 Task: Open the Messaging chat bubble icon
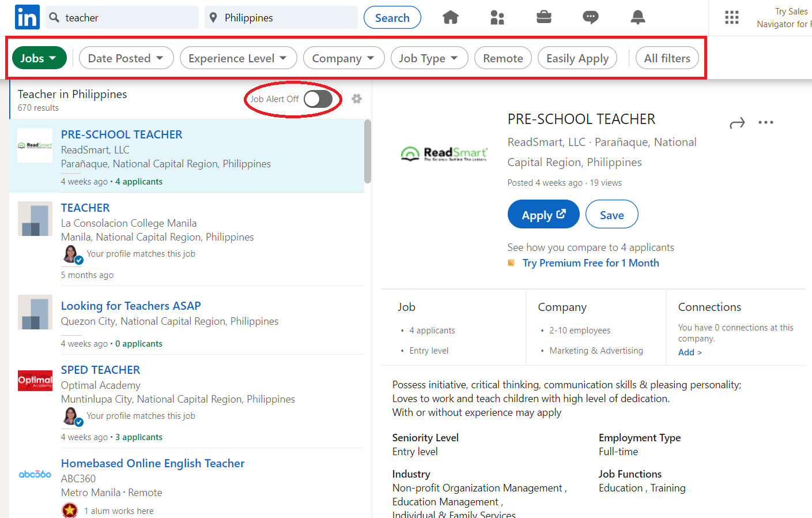point(591,18)
